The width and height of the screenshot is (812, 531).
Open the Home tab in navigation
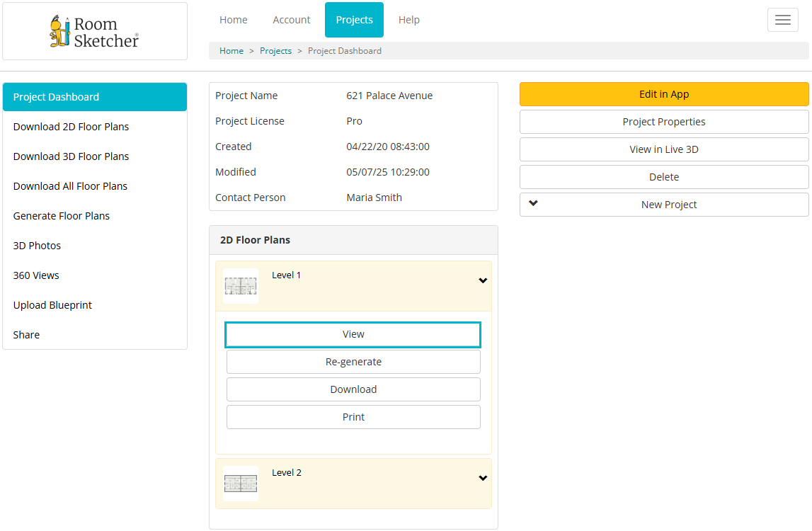(233, 20)
